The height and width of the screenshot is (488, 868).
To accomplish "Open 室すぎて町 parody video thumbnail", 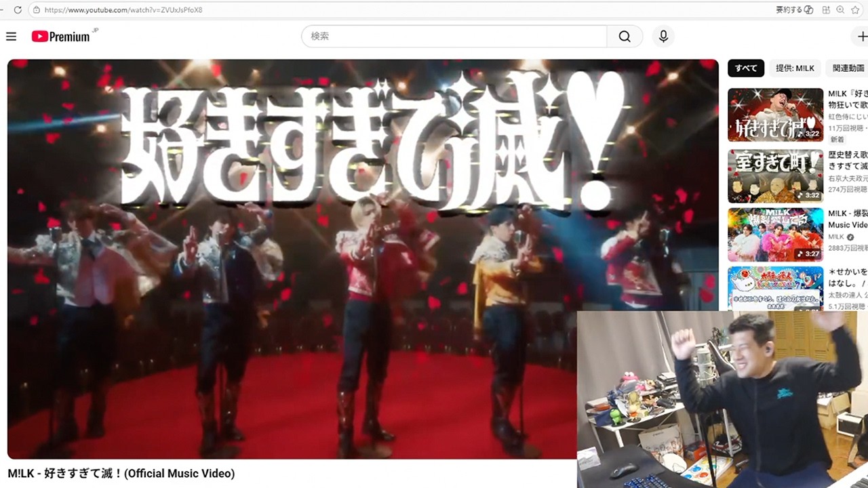I will [775, 176].
